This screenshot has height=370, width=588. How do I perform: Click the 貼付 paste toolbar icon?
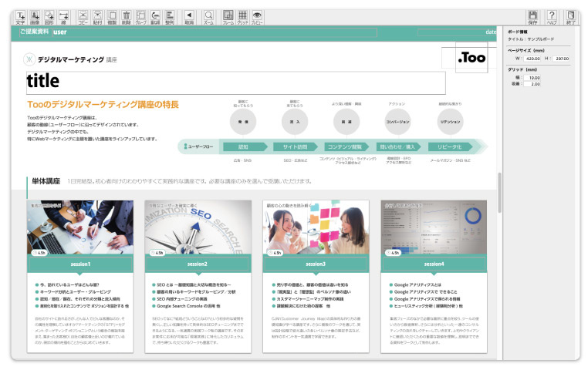97,17
